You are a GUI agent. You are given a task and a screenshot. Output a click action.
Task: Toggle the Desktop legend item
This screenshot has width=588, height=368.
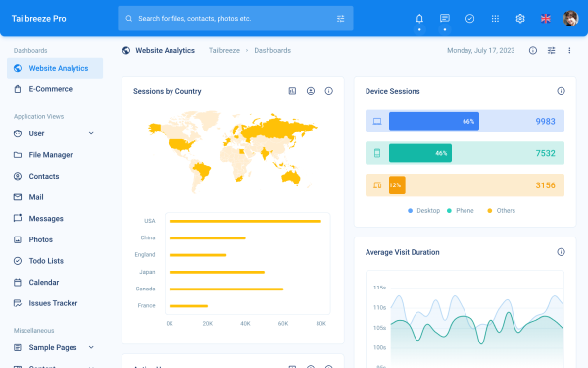coord(423,211)
